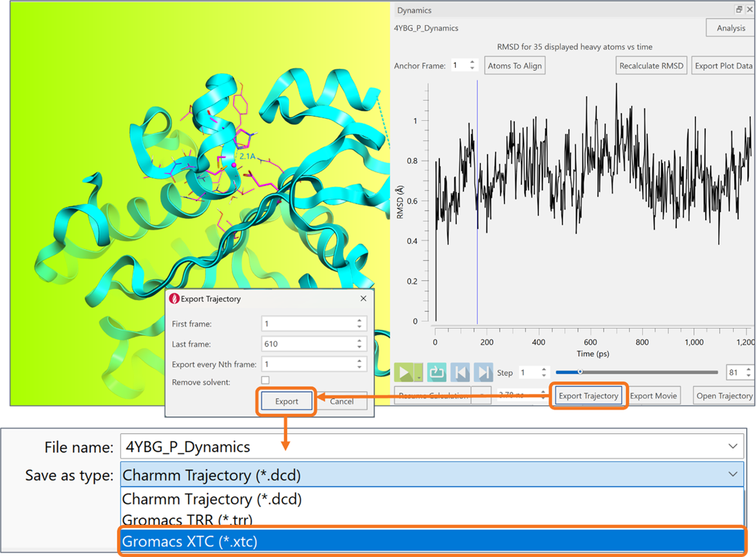Close the Export Trajectory dialog
The height and width of the screenshot is (557, 756).
(363, 298)
